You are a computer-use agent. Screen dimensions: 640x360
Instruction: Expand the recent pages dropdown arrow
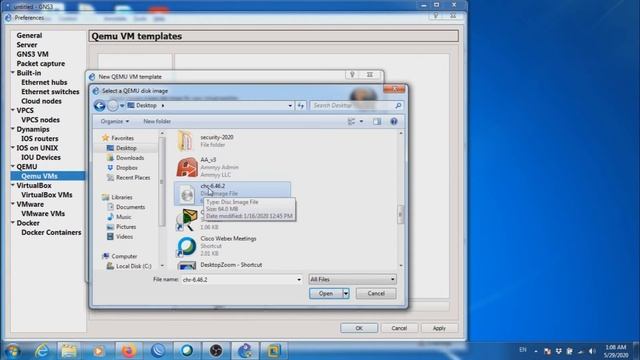(x=122, y=106)
